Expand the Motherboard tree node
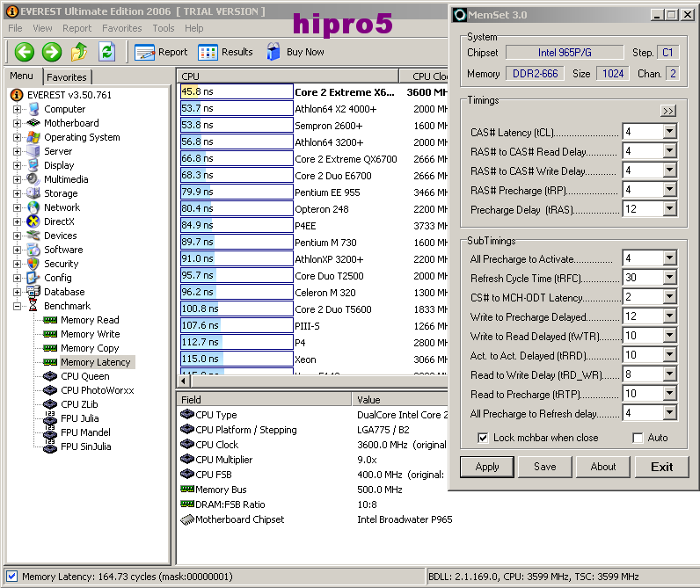Screen dimensions: 700x588 pyautogui.click(x=17, y=123)
